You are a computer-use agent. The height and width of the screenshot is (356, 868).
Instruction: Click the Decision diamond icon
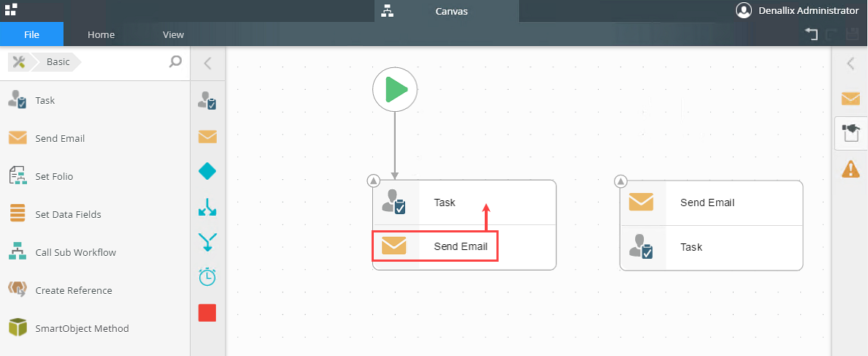pyautogui.click(x=207, y=172)
